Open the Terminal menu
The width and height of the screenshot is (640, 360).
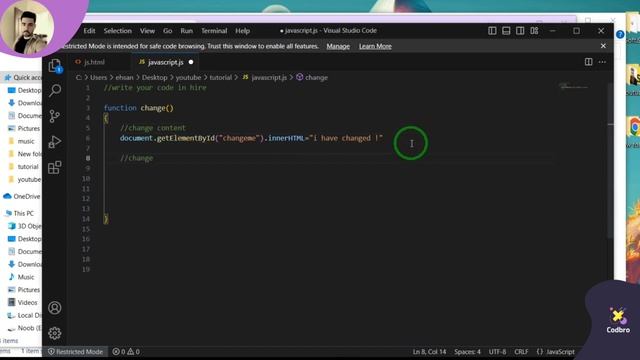[x=214, y=31]
